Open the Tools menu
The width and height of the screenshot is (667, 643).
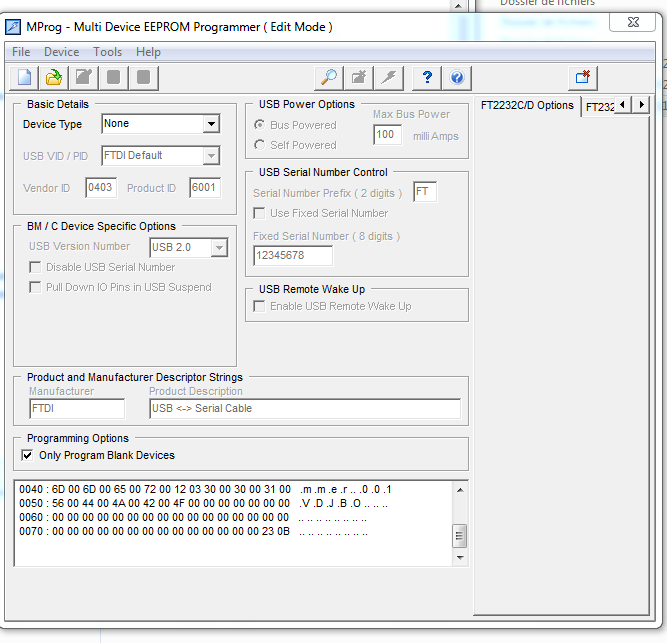[x=108, y=52]
